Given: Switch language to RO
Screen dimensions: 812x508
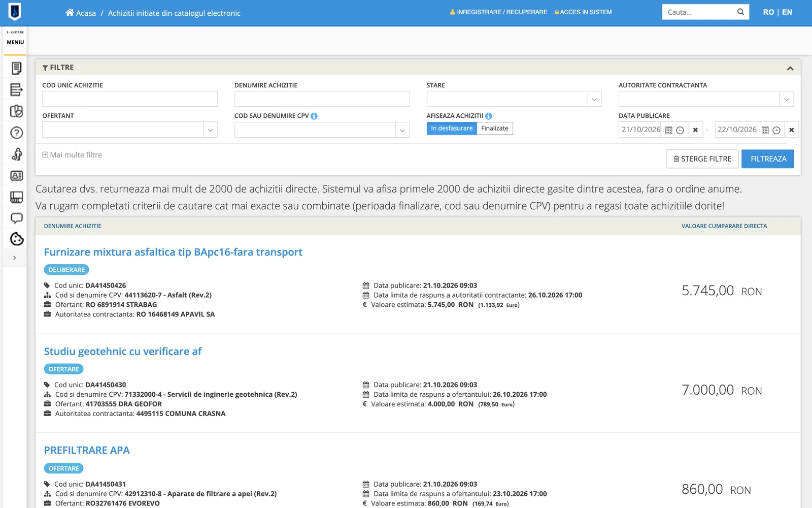Looking at the screenshot, I should point(768,12).
